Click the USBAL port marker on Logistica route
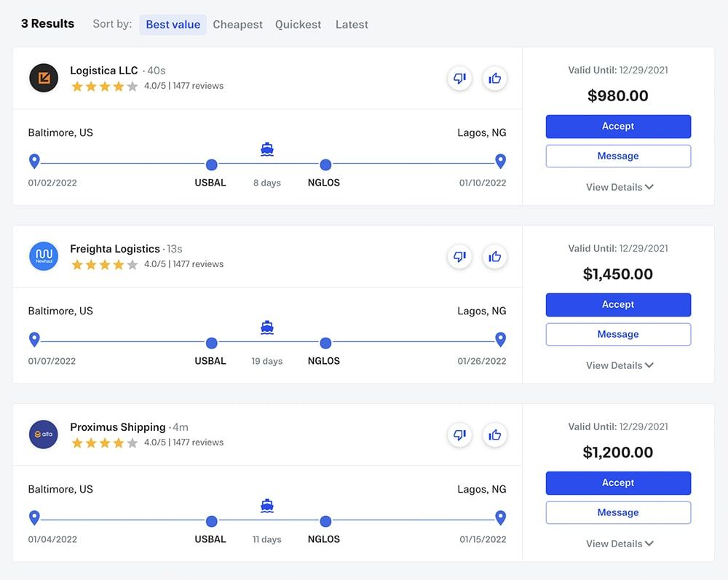Viewport: 728px width, 580px height. [211, 165]
